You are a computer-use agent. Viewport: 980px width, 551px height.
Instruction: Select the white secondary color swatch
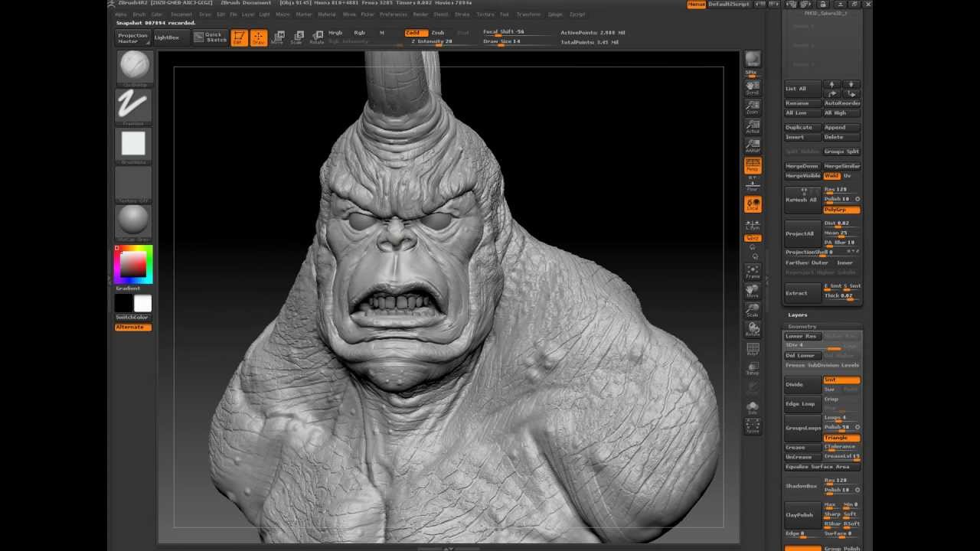(142, 303)
